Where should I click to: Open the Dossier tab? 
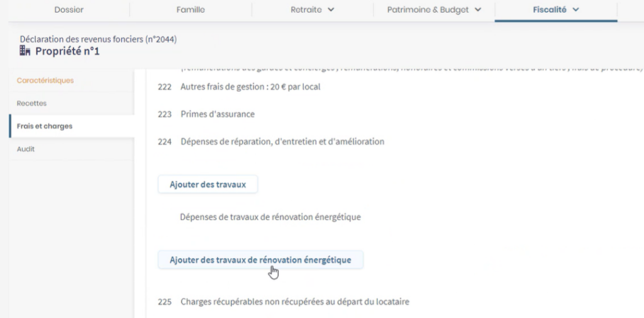pyautogui.click(x=69, y=9)
